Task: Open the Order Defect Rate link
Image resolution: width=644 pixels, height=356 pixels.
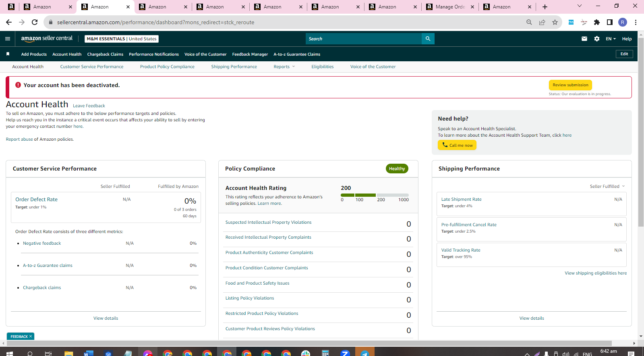Action: point(36,199)
